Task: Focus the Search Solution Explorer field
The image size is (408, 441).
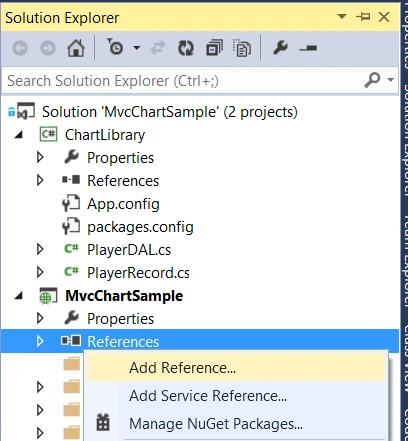Action: [x=200, y=81]
